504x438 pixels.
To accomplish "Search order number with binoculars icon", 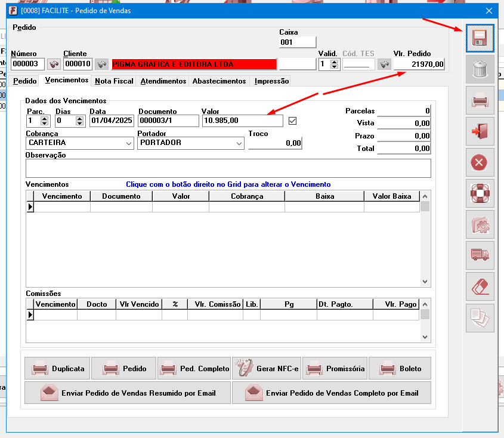I will click(54, 64).
